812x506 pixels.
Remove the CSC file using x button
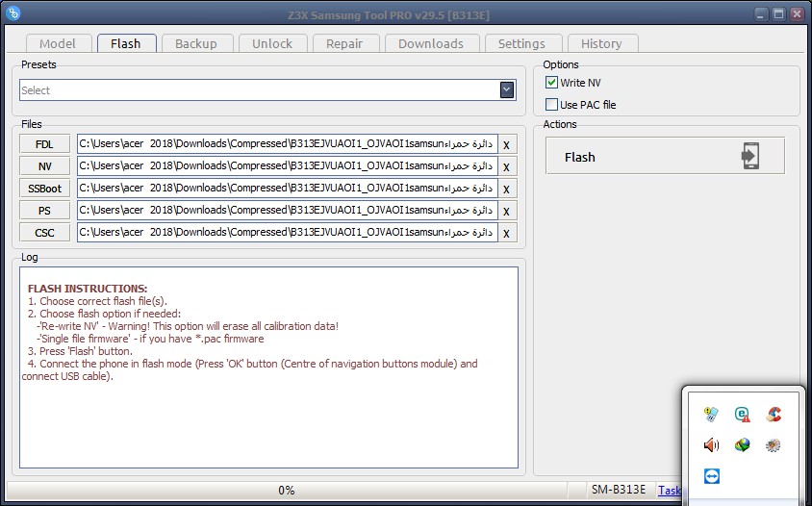pyautogui.click(x=506, y=233)
